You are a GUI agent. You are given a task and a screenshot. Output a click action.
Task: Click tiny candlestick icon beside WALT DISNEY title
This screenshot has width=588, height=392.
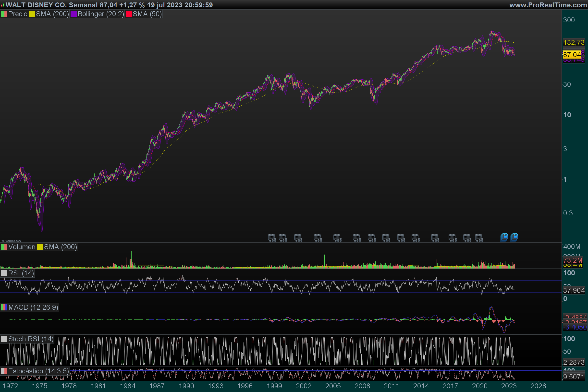coord(2,5)
